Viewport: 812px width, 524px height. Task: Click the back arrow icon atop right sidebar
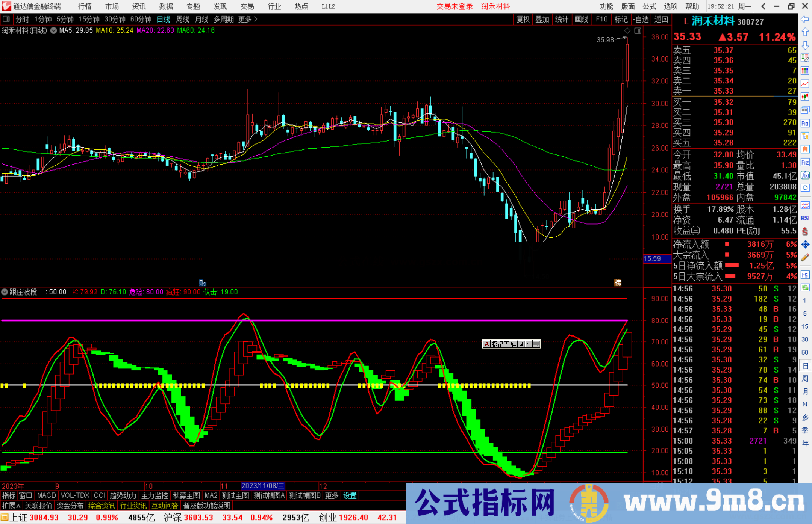coord(806,19)
